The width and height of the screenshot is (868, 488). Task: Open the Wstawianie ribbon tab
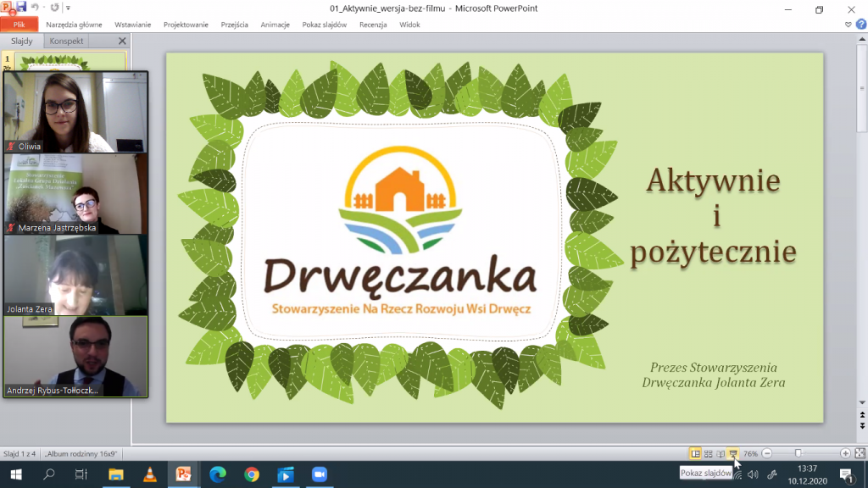point(133,25)
